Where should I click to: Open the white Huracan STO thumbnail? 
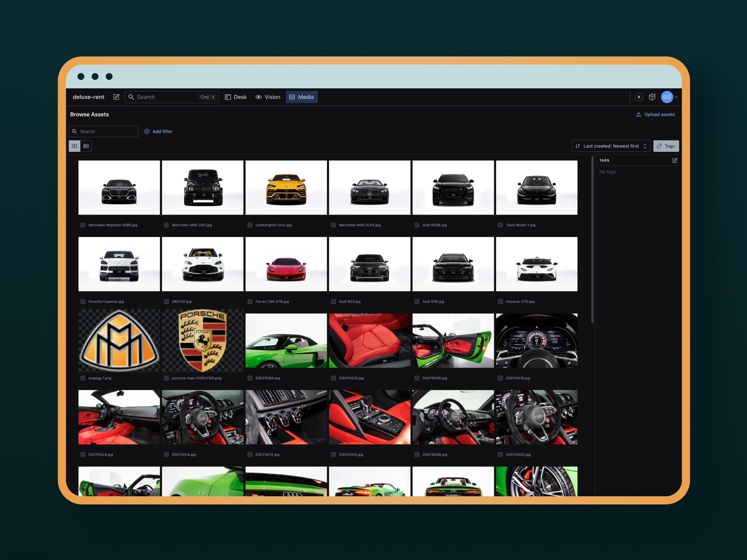pyautogui.click(x=537, y=264)
